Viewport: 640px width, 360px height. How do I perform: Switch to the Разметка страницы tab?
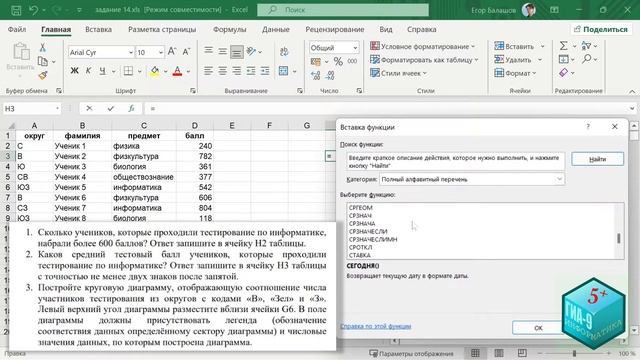[162, 29]
